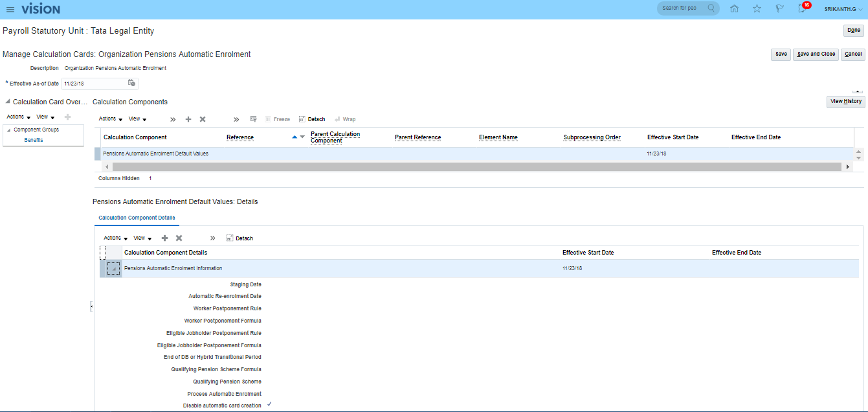This screenshot has width=868, height=412.
Task: Open the Watchlist flag icon
Action: [780, 8]
